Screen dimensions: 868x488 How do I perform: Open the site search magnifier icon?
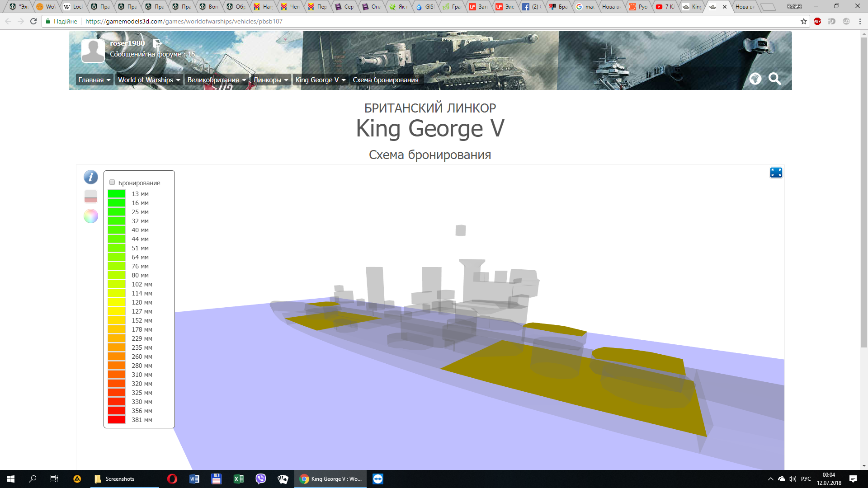[x=775, y=79]
